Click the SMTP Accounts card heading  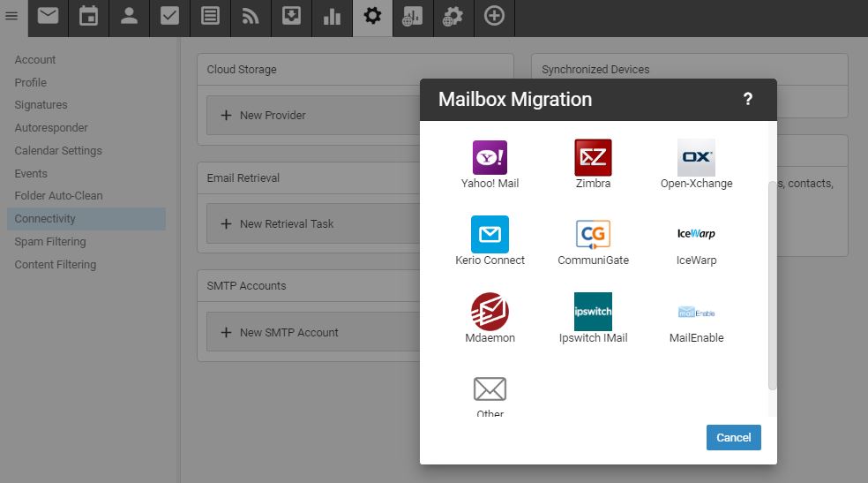pos(246,286)
